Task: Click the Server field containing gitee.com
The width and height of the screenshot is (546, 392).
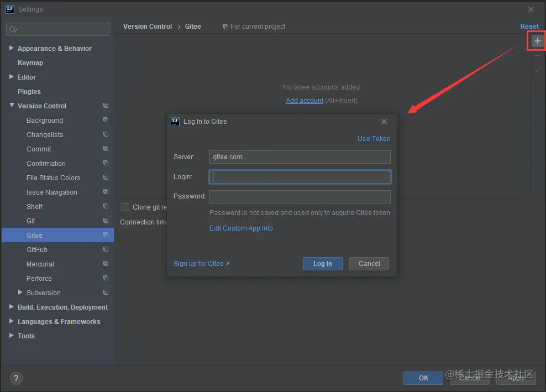Action: (x=300, y=157)
